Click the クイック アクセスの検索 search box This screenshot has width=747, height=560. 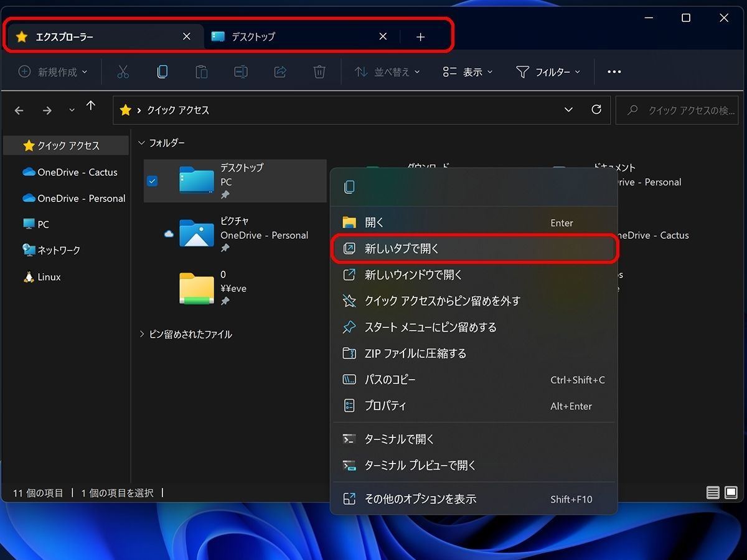click(x=677, y=110)
